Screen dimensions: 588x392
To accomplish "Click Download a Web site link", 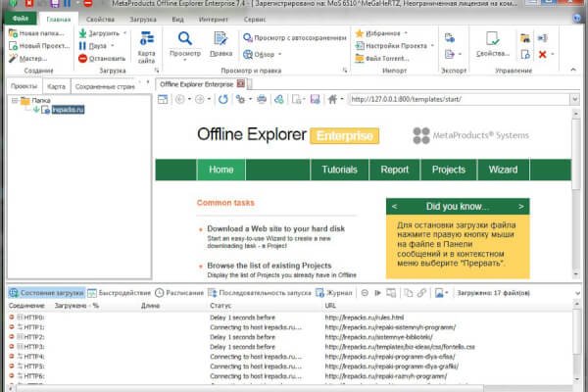I will click(x=275, y=228).
